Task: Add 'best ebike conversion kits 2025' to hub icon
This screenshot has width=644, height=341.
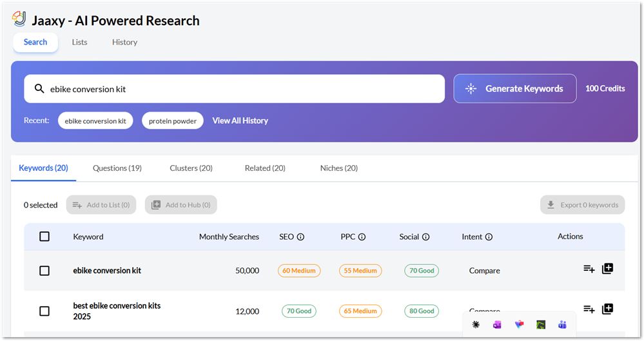Action: point(607,309)
